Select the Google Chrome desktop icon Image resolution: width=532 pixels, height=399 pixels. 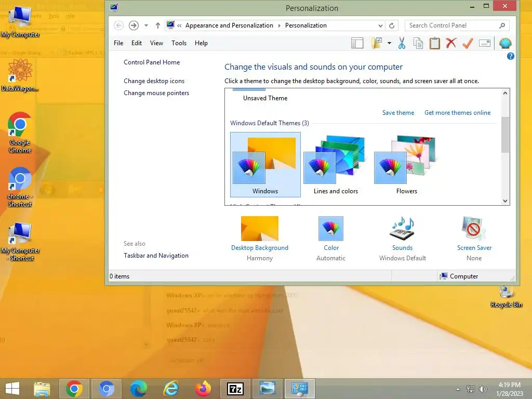point(20,132)
